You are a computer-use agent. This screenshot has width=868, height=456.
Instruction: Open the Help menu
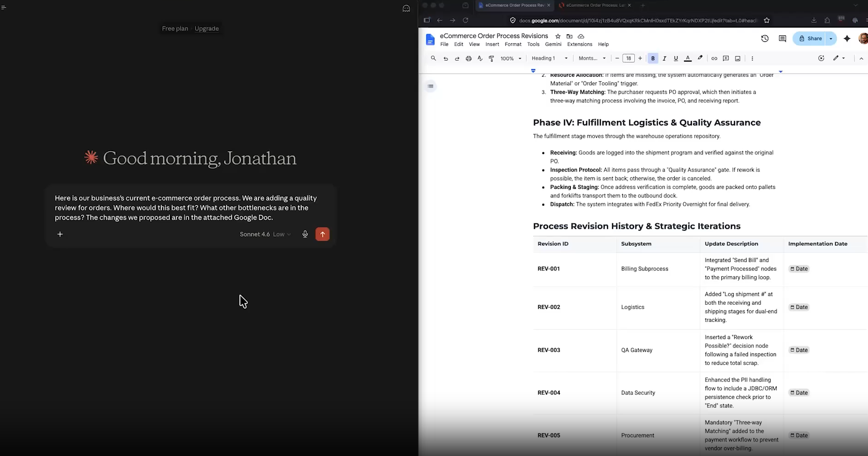click(603, 45)
